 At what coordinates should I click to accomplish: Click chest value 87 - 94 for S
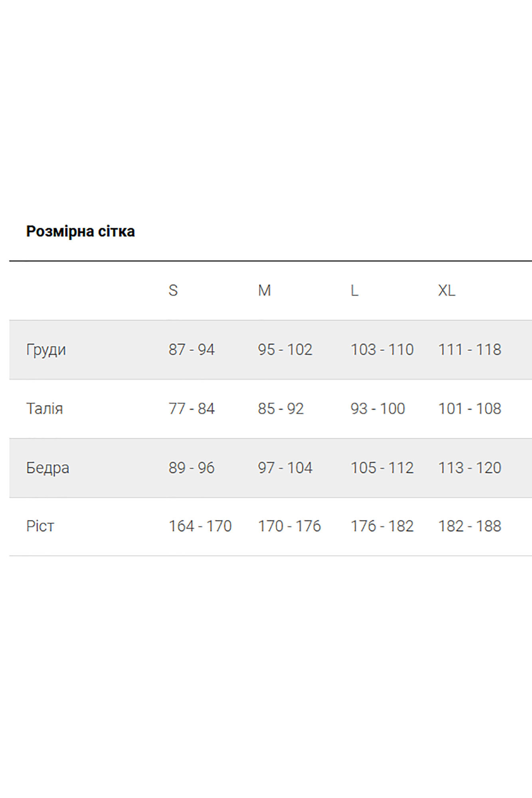(192, 350)
